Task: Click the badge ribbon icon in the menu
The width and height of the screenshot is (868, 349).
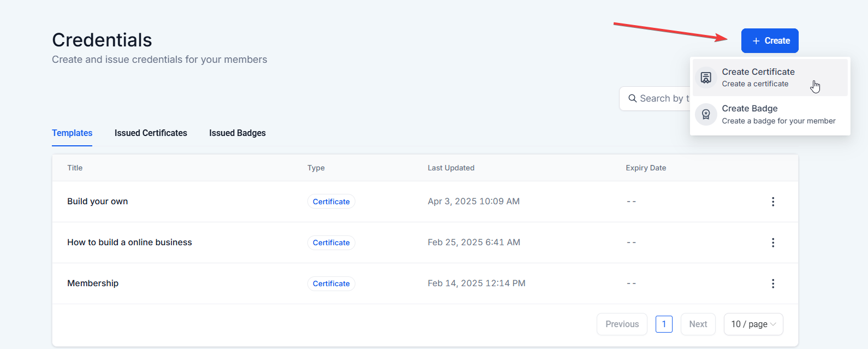Action: click(x=706, y=114)
